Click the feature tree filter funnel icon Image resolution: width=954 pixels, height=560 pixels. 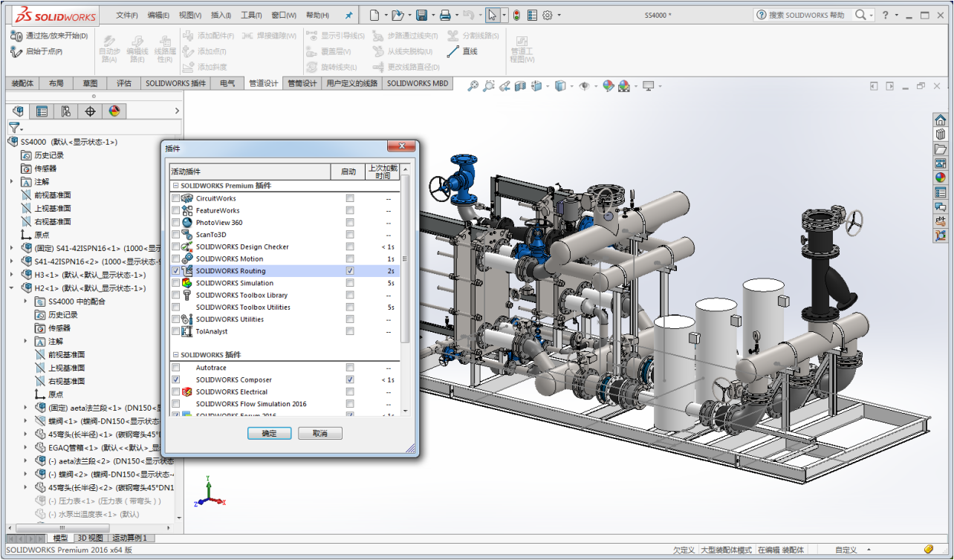pyautogui.click(x=13, y=128)
